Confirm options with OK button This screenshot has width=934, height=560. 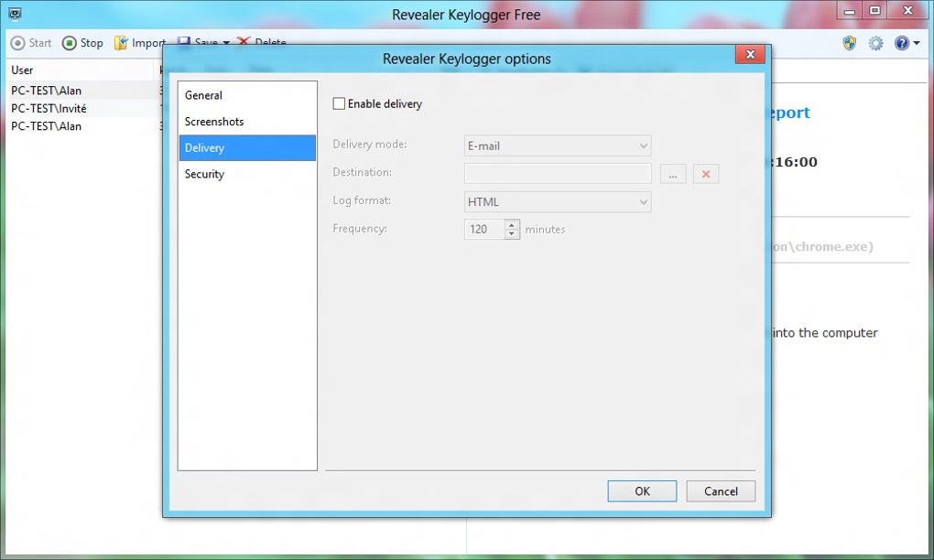(x=642, y=491)
